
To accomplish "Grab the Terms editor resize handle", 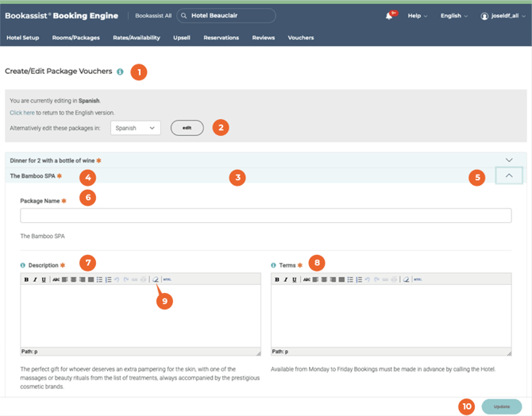I will [509, 353].
